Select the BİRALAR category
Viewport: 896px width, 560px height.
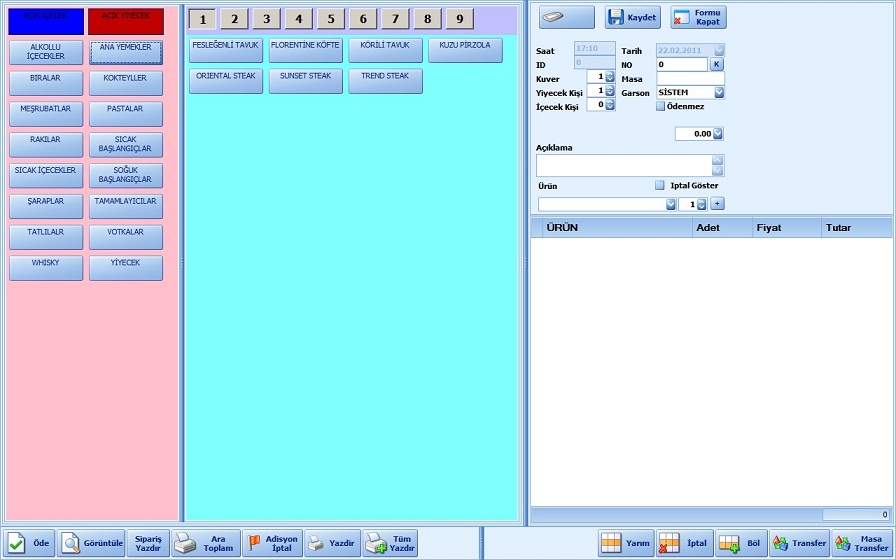(45, 78)
